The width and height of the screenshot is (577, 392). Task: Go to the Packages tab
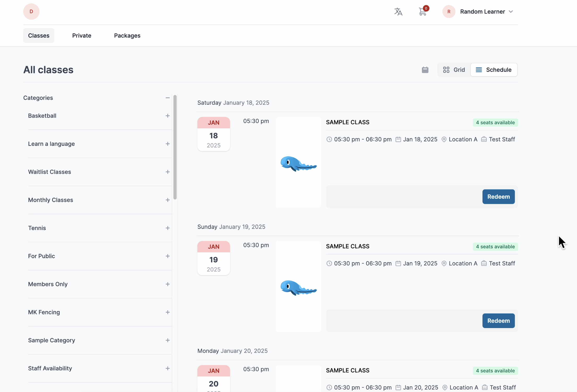pos(127,35)
